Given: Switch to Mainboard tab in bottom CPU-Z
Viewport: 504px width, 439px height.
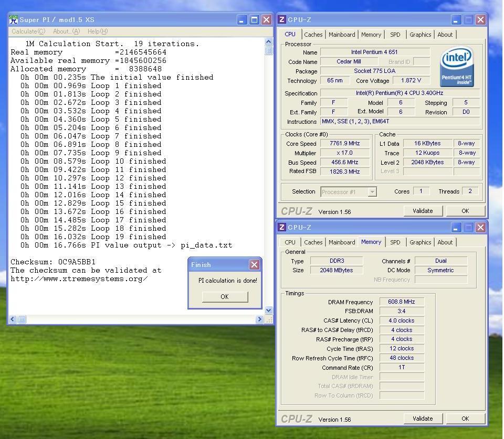Looking at the screenshot, I should coord(342,242).
